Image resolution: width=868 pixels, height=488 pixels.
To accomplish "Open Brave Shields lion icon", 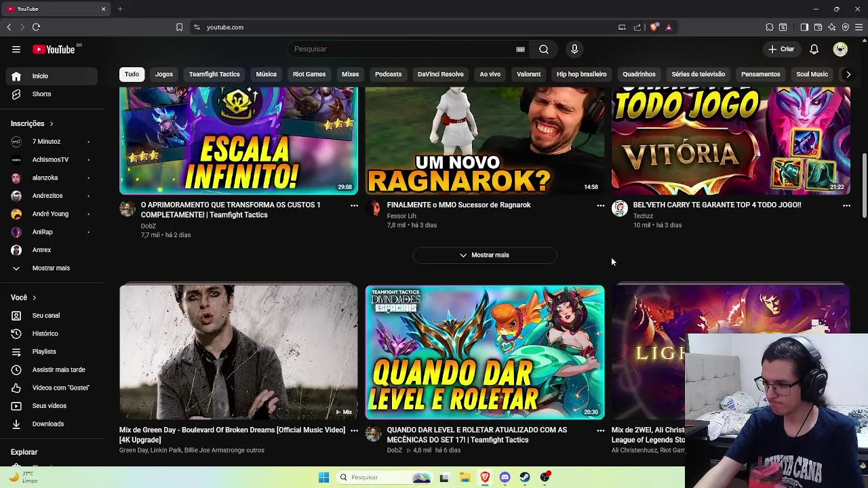I will coord(654,27).
